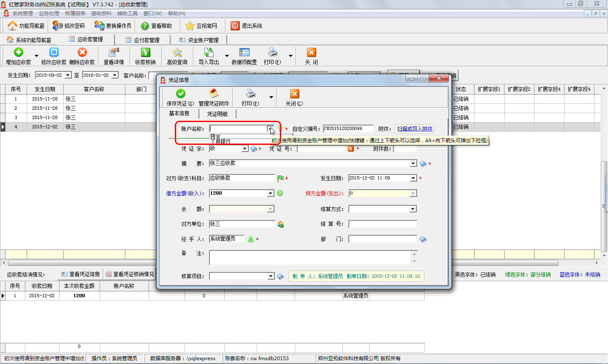Click the green flag icon beside 对方科目
Image resolution: width=608 pixels, height=364 pixels.
coord(280,179)
